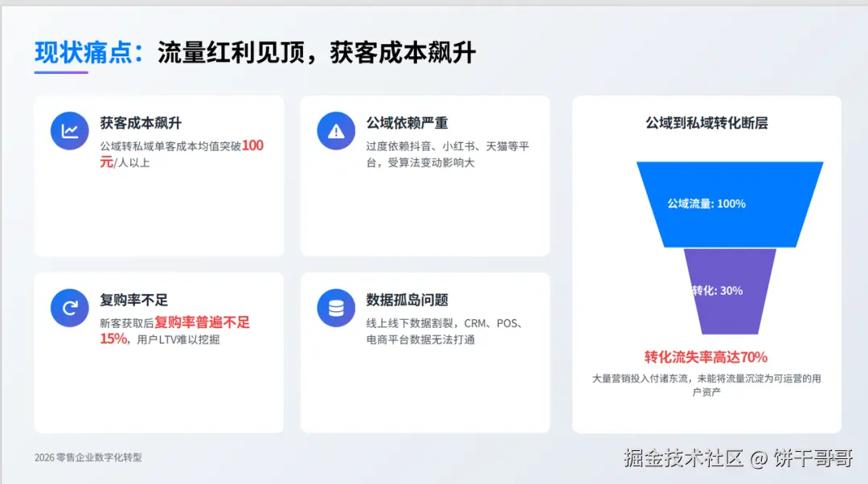868x484 pixels.
Task: Click the warning triangle icon beside 公域依赖严重
Action: pyautogui.click(x=336, y=131)
